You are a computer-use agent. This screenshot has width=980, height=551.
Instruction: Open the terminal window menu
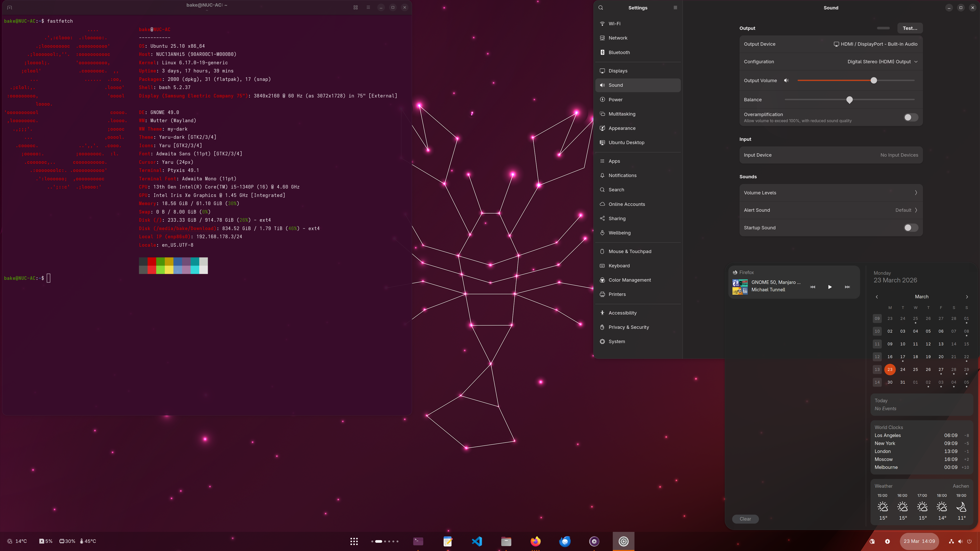(x=368, y=7)
